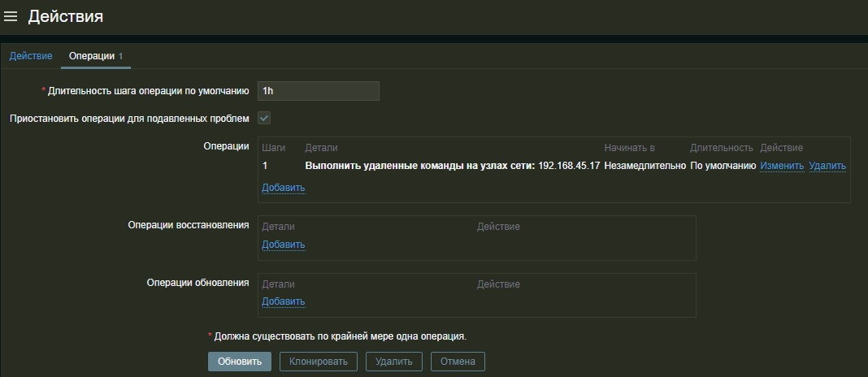
Task: Open the hamburger sidebar menu
Action: tap(11, 16)
